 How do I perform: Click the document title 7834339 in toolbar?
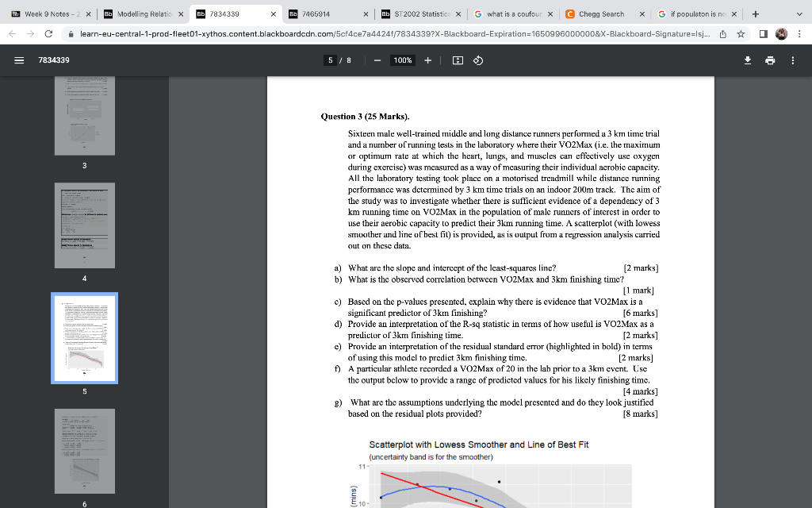54,60
